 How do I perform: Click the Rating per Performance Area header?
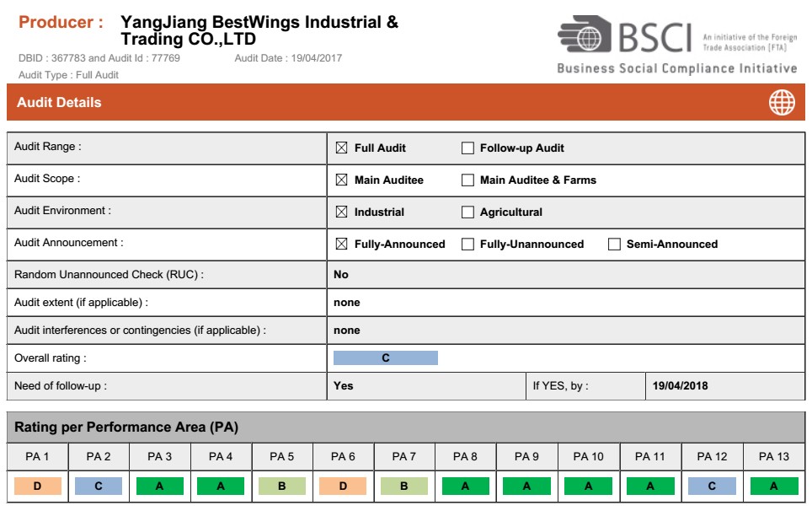pyautogui.click(x=126, y=427)
